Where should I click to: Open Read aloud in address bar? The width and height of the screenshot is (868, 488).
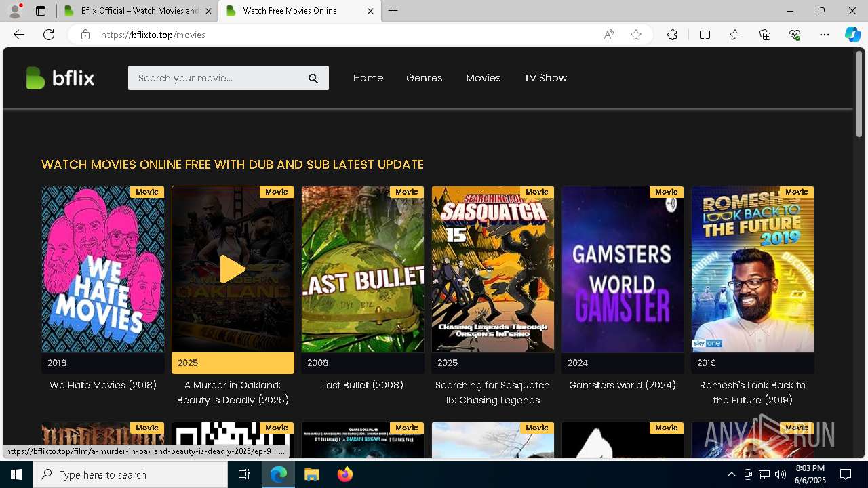(609, 35)
